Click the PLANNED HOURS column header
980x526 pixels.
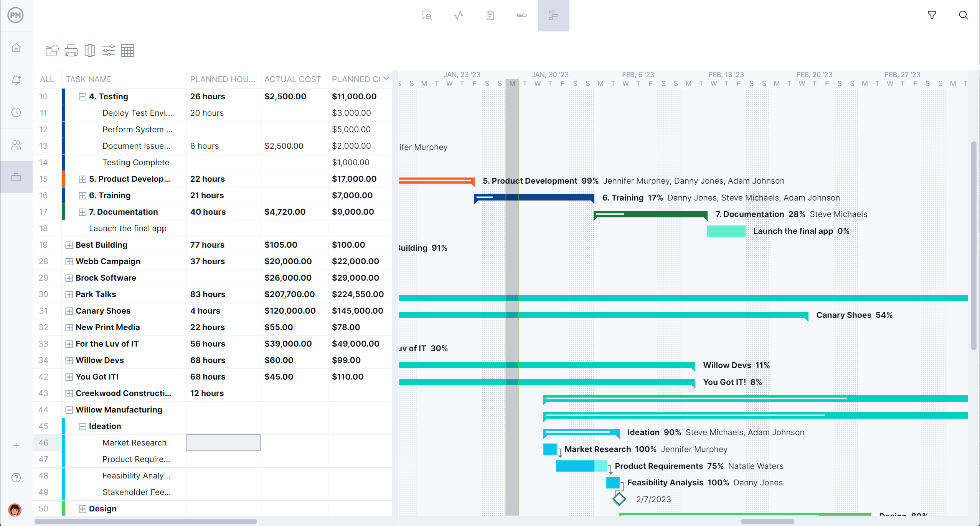click(x=223, y=79)
